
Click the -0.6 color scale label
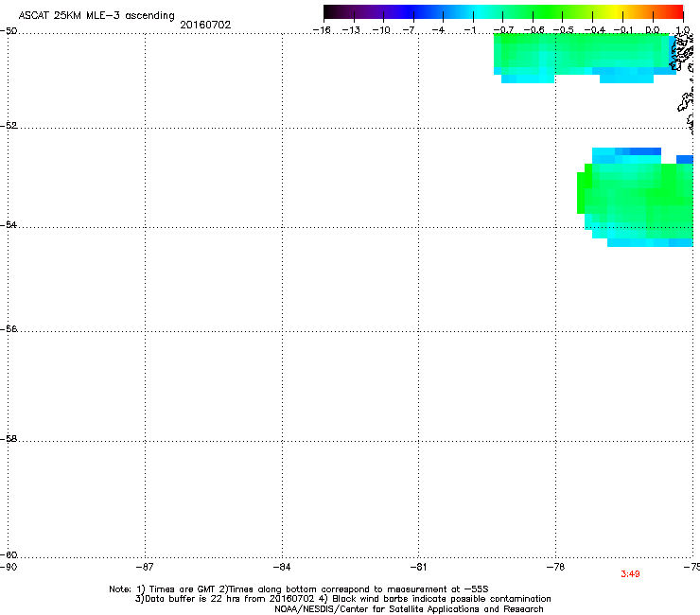click(534, 30)
